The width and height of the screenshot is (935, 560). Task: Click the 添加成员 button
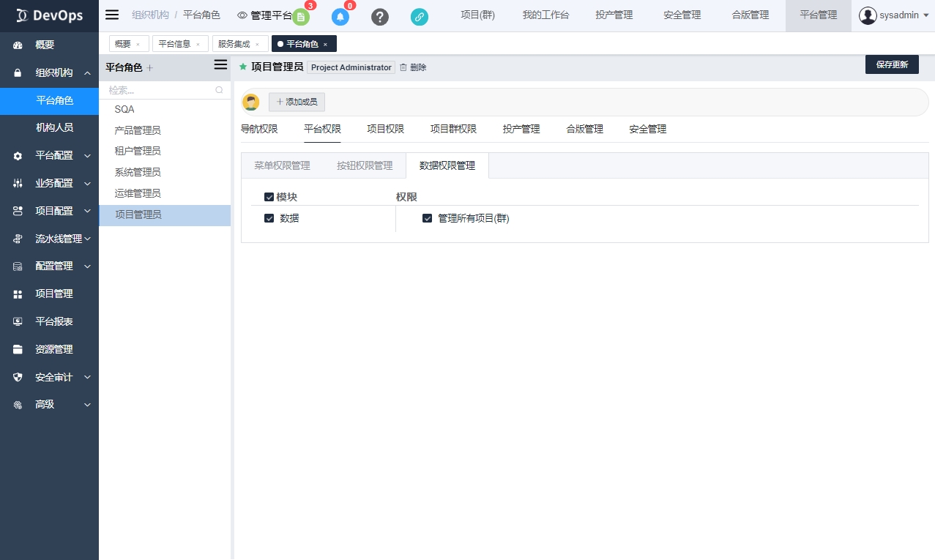(297, 102)
